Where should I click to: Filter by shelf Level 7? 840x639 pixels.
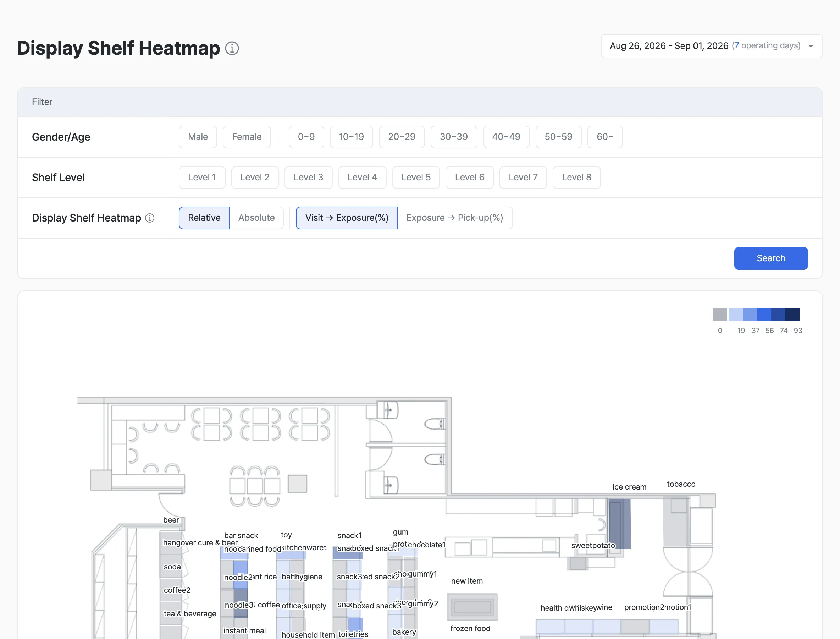coord(523,177)
